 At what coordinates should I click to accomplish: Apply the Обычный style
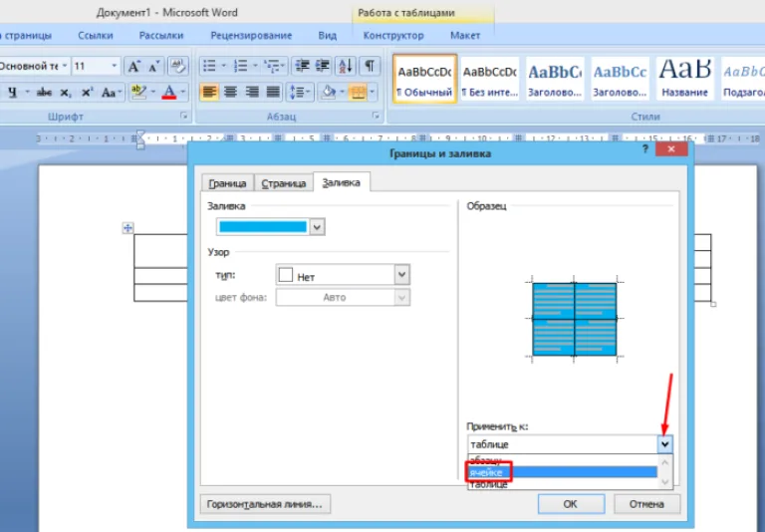(424, 79)
